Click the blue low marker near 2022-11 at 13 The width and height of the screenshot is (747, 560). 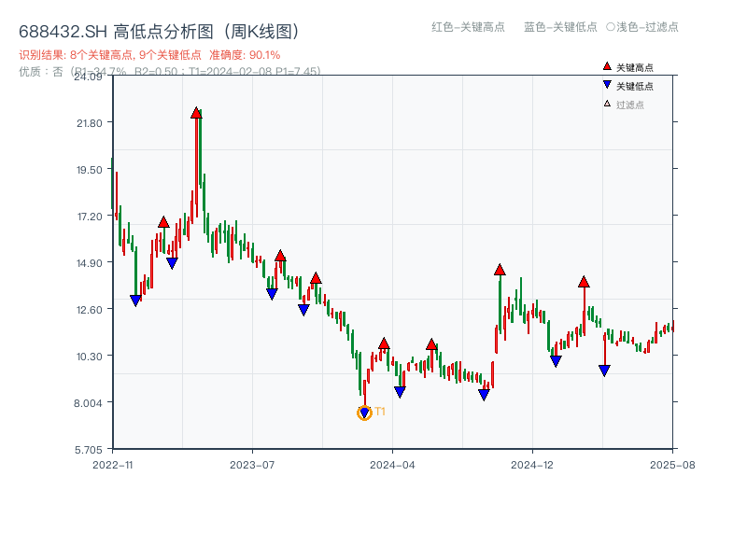[136, 299]
